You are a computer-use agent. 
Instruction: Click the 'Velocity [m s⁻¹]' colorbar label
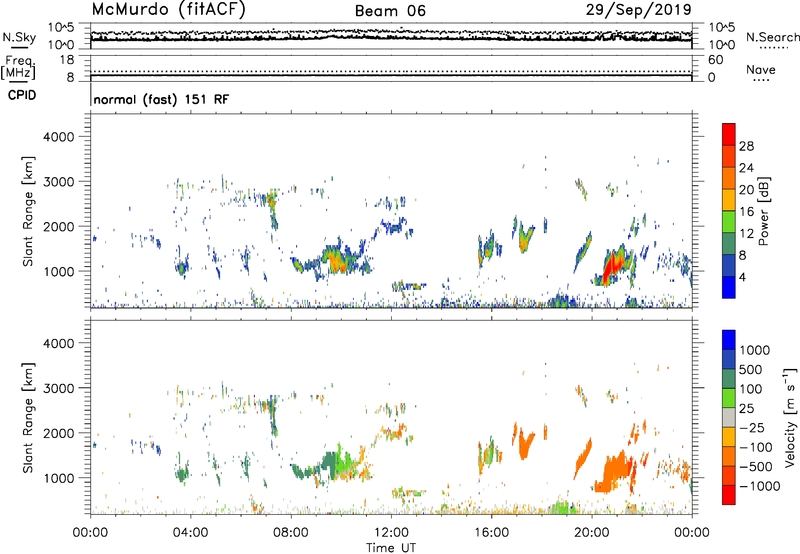pos(790,417)
